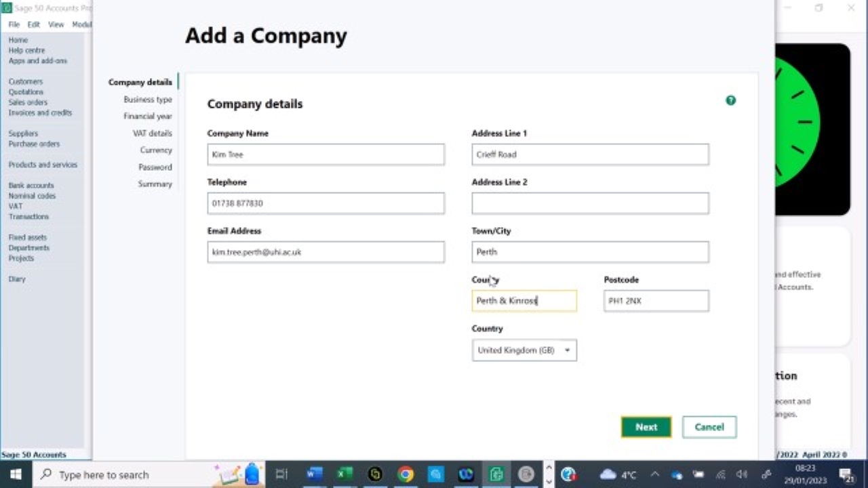Screen dimensions: 868x488
Task: Open the Modules menu
Action: (81, 24)
